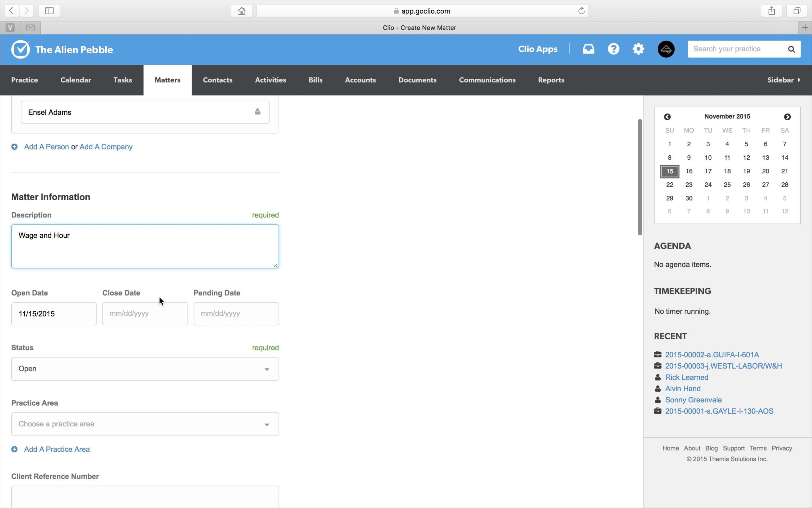The width and height of the screenshot is (812, 508).
Task: Click the Clio home/logo icon
Action: tap(20, 48)
